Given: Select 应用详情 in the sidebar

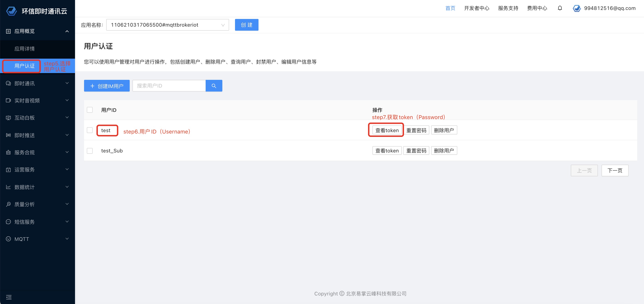Looking at the screenshot, I should point(24,49).
